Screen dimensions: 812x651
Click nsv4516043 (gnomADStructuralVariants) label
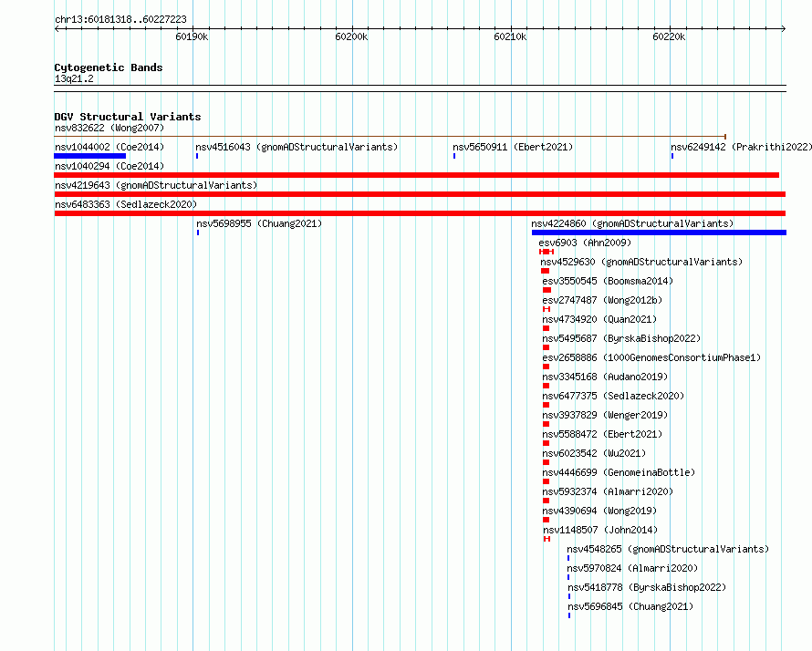point(297,147)
